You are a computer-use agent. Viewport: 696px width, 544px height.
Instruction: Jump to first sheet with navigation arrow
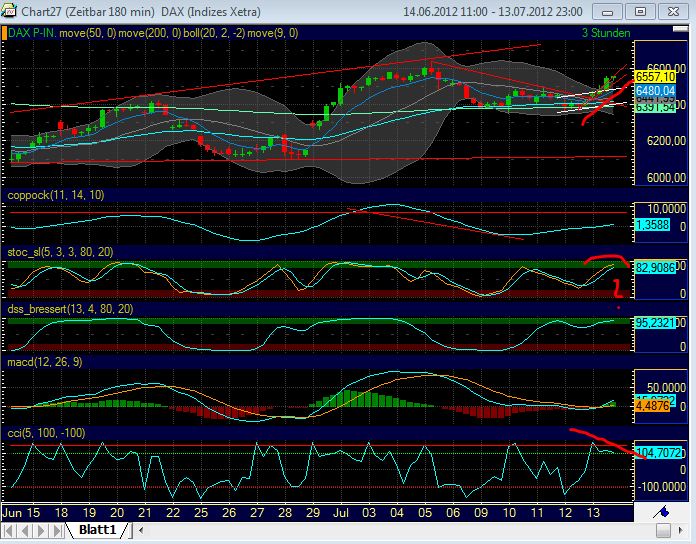9,530
